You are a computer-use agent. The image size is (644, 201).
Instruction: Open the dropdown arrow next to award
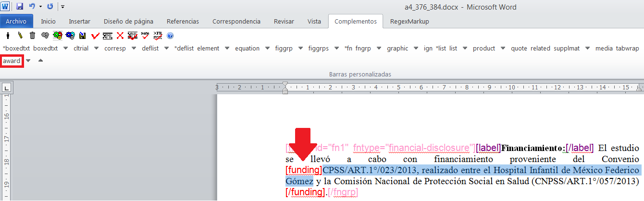[x=28, y=61]
